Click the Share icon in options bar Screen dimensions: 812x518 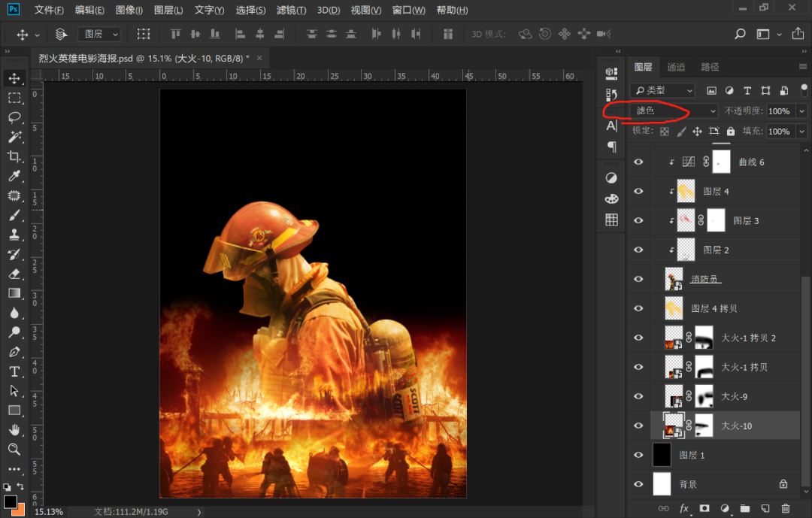[x=798, y=34]
